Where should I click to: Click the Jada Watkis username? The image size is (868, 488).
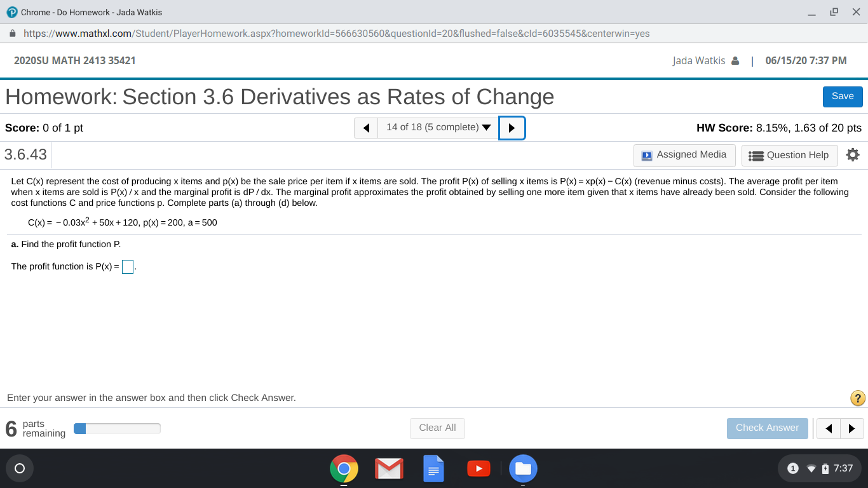[699, 61]
